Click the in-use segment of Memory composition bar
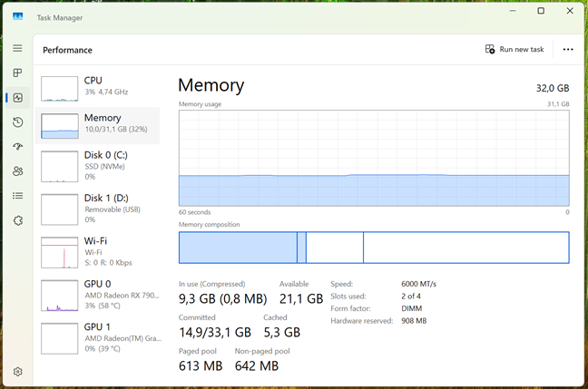Image resolution: width=588 pixels, height=389 pixels. click(238, 248)
